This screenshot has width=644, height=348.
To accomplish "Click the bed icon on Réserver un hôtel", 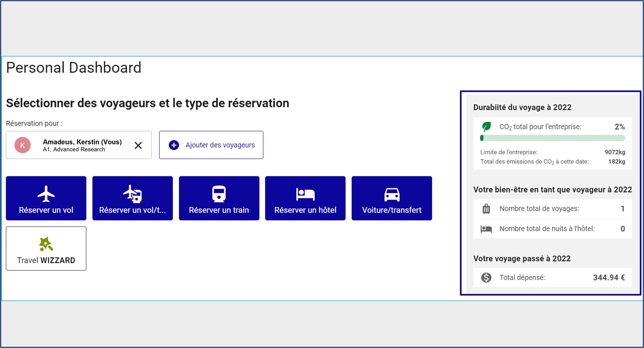I will (305, 194).
